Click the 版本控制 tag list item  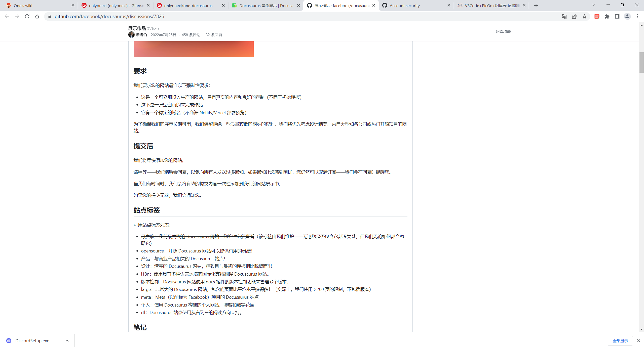pyautogui.click(x=216, y=282)
